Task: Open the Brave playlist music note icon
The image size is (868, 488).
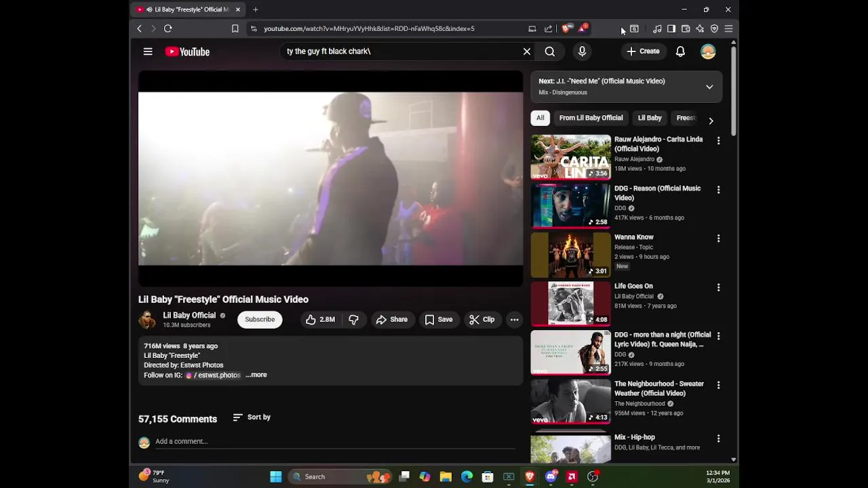Action: tap(657, 28)
